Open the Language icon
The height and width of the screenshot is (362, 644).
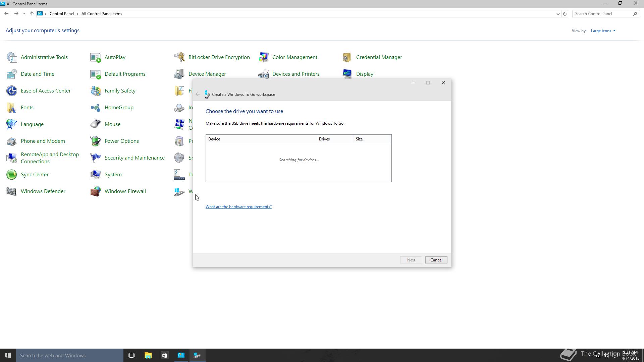tap(12, 124)
